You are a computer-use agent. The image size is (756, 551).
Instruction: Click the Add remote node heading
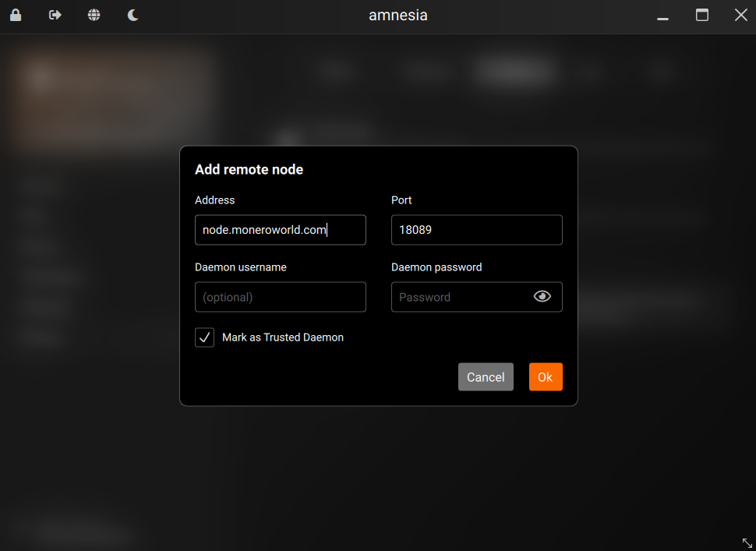[249, 170]
